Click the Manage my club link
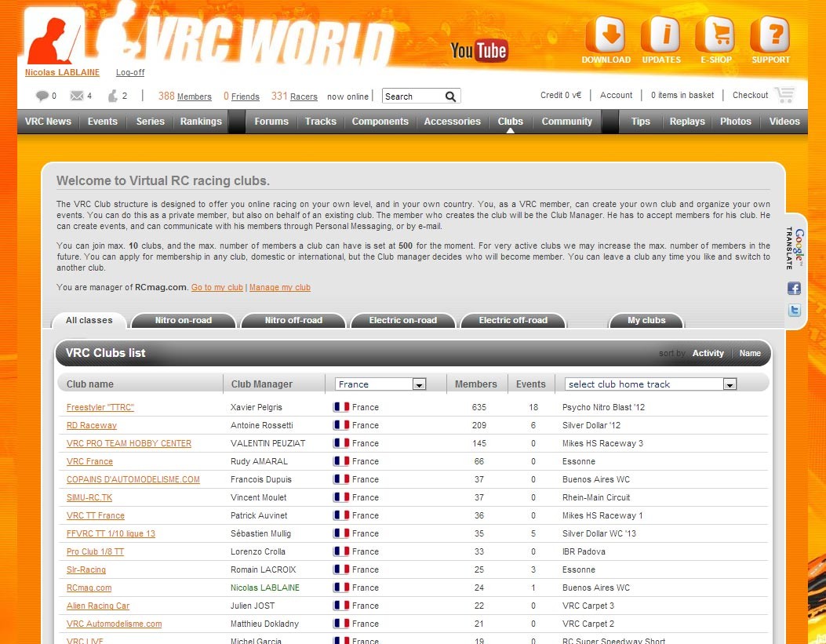The width and height of the screenshot is (826, 644). pyautogui.click(x=280, y=288)
